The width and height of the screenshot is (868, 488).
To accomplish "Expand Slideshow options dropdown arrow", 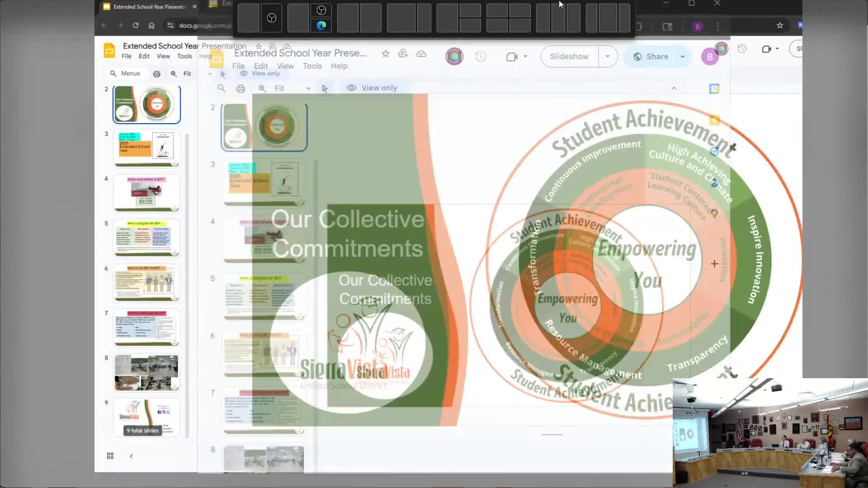I will pos(607,56).
